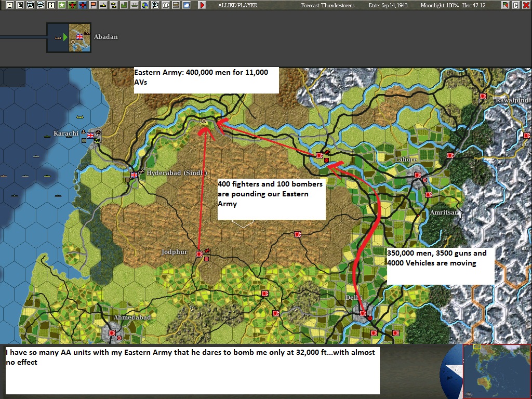Click the globe icon in toolbar
Viewport: 532px width, 399px height.
point(145,5)
